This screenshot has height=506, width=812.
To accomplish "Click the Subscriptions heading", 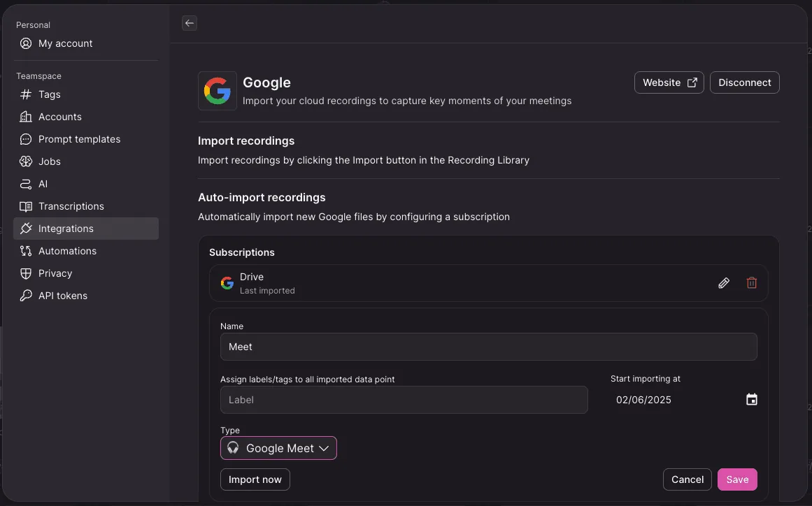I will click(242, 252).
